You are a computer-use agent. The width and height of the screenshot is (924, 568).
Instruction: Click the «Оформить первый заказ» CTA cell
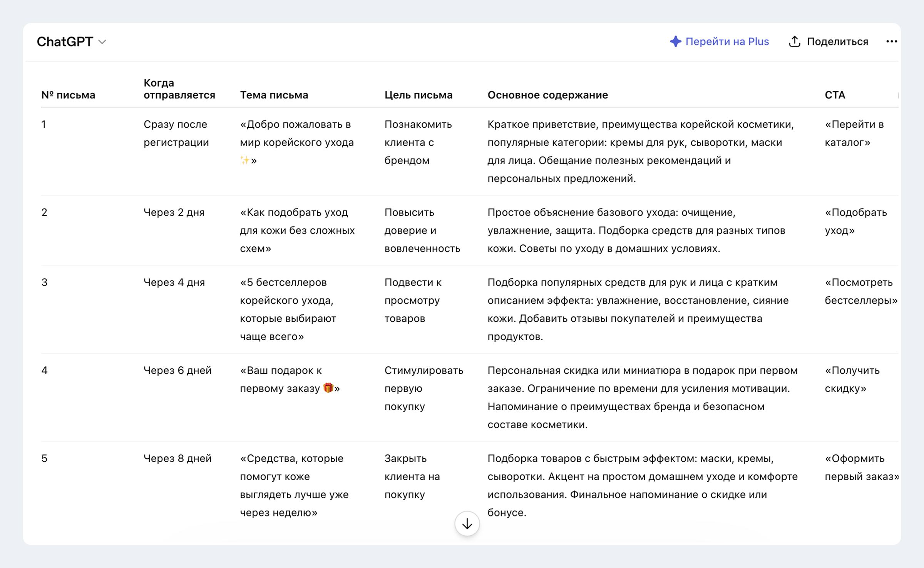point(862,467)
